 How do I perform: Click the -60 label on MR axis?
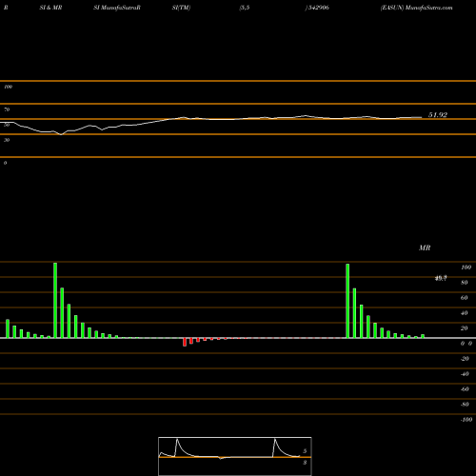(465, 389)
